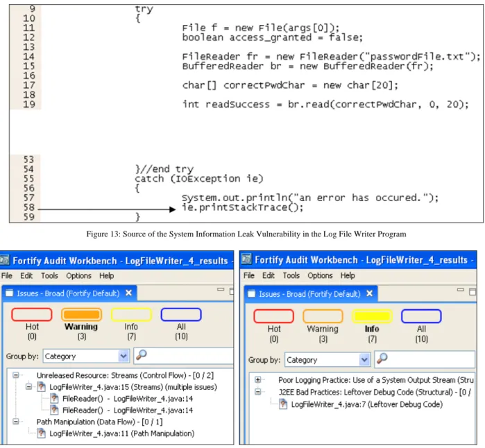The image size is (485, 448).
Task: Click code line boolean access_granted = false;
Action: tap(272, 37)
